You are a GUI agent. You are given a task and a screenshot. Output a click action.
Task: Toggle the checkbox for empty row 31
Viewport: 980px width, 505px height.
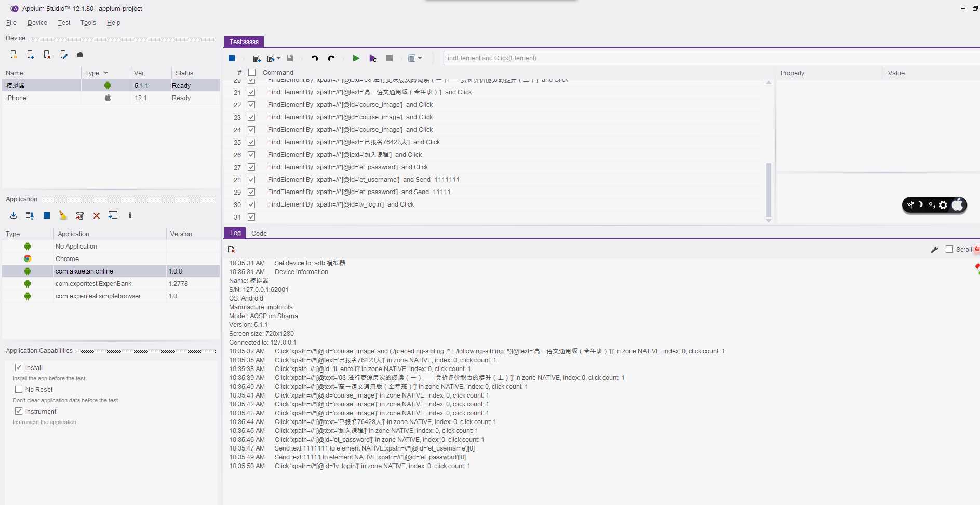[251, 217]
